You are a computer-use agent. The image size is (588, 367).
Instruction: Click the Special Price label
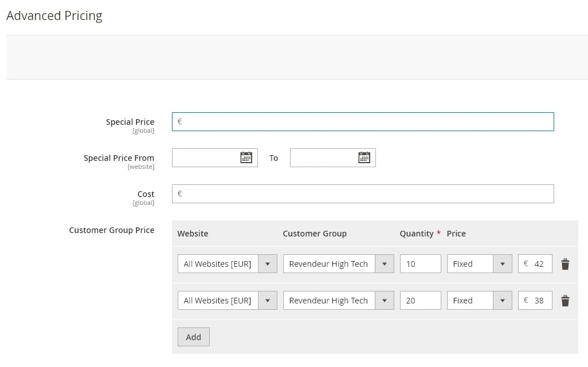pyautogui.click(x=130, y=122)
